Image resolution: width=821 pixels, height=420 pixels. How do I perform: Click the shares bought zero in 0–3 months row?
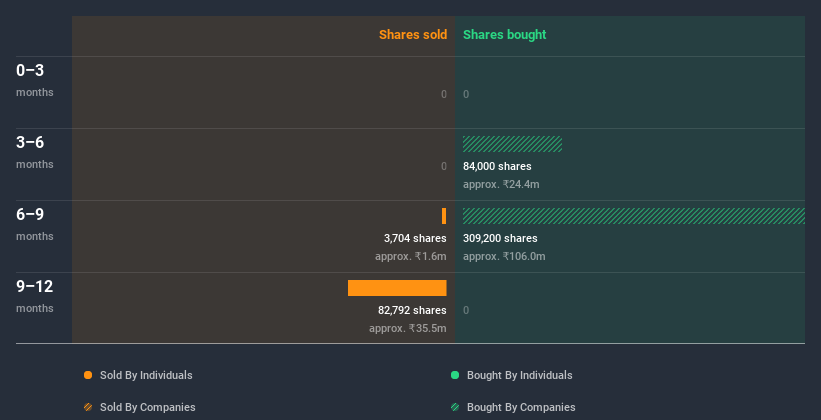[x=466, y=94]
